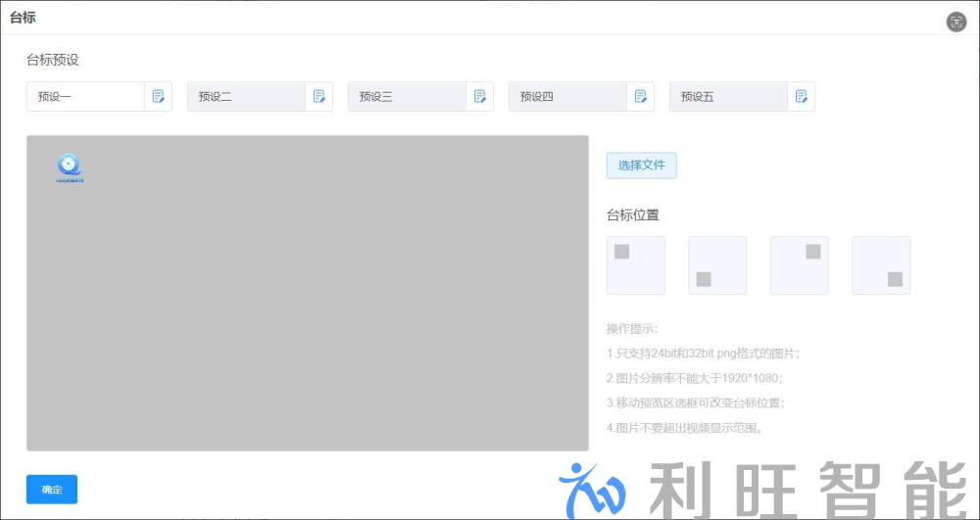Set logo position to bottom-left
This screenshot has height=520, width=980.
(x=717, y=265)
